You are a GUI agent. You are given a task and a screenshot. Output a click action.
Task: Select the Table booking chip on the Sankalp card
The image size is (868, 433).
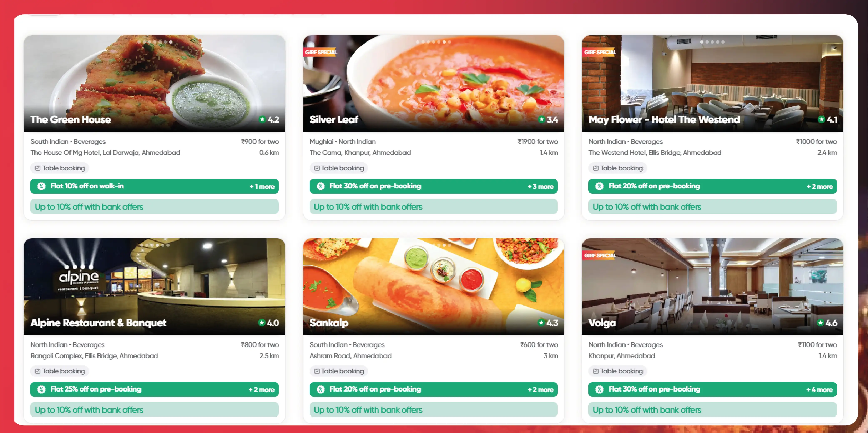click(339, 371)
